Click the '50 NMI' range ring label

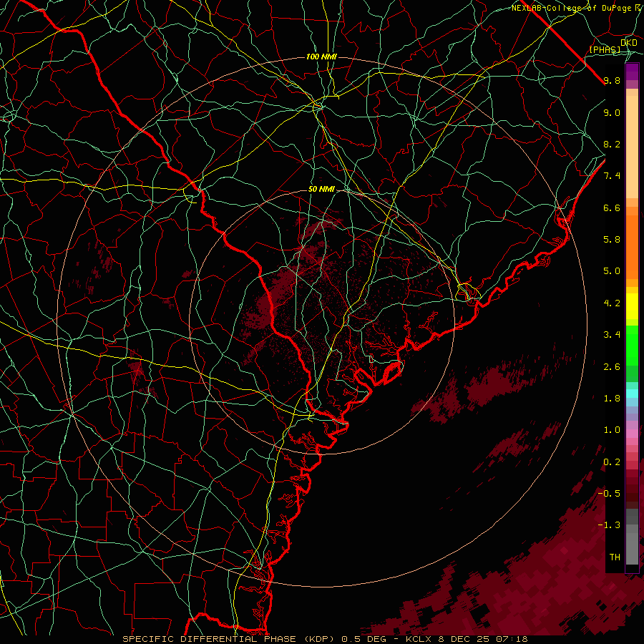click(x=321, y=189)
